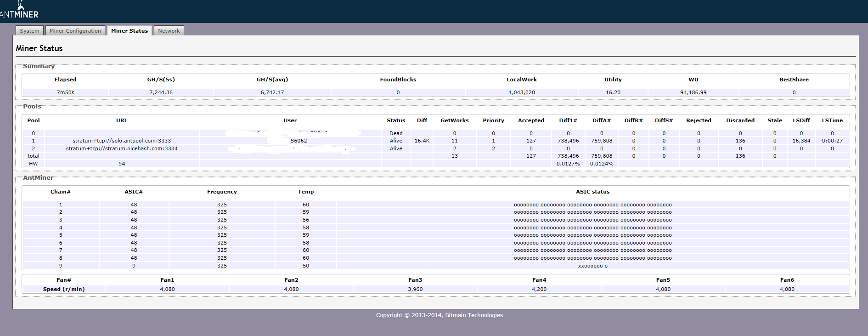Viewport: 868px width, 336px height.
Task: Click pool 1 LSDiff value 16,384
Action: pos(801,141)
